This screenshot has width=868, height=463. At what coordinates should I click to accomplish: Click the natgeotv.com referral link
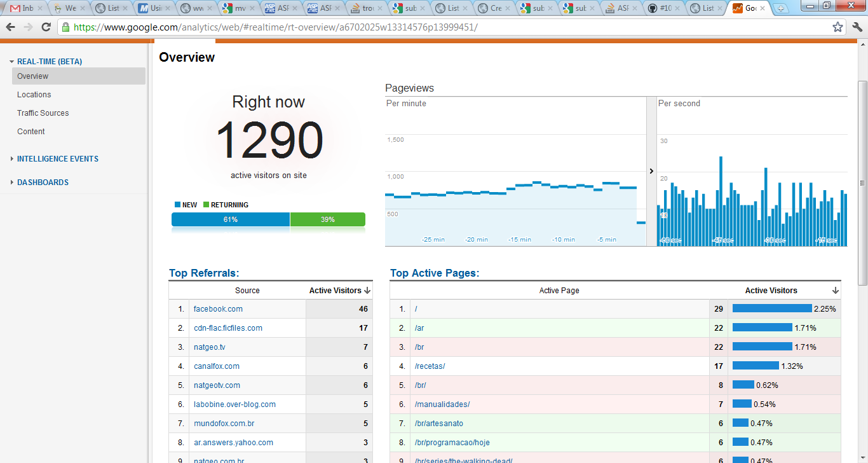click(x=217, y=385)
